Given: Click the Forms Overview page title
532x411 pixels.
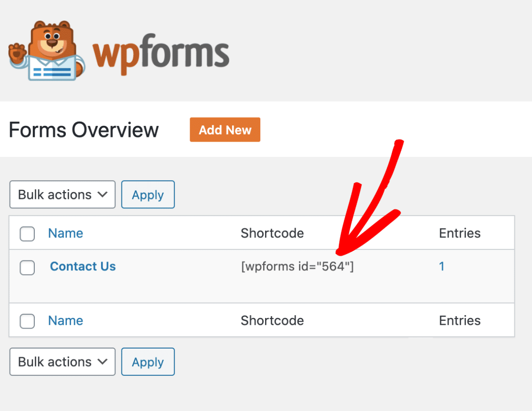Looking at the screenshot, I should [x=83, y=129].
